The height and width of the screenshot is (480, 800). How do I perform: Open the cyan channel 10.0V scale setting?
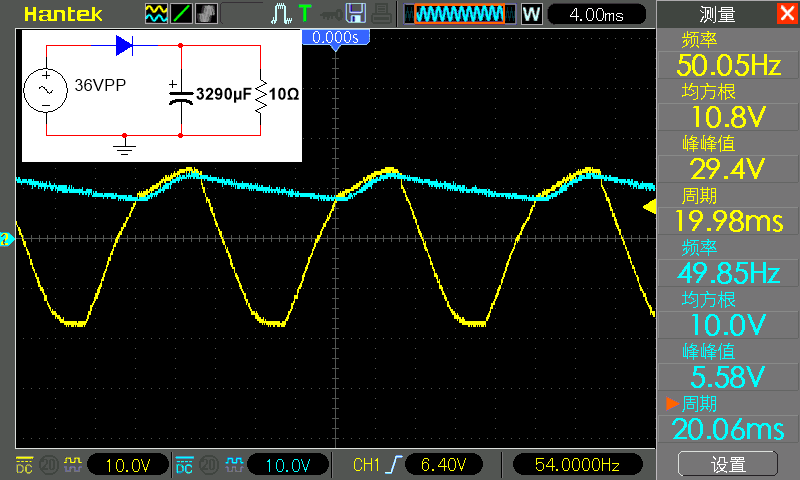tap(288, 465)
